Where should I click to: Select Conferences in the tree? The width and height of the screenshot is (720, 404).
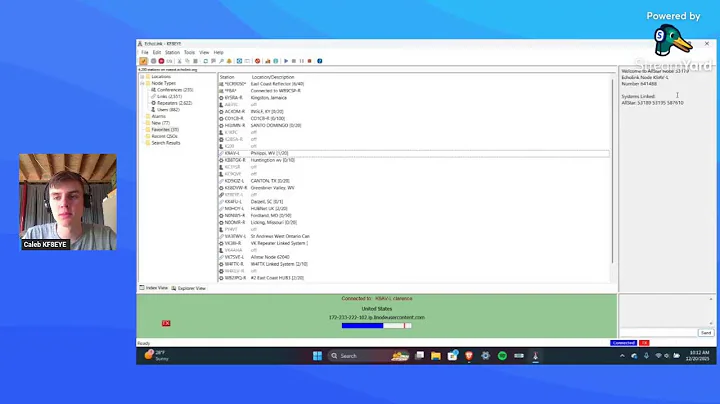pyautogui.click(x=174, y=90)
